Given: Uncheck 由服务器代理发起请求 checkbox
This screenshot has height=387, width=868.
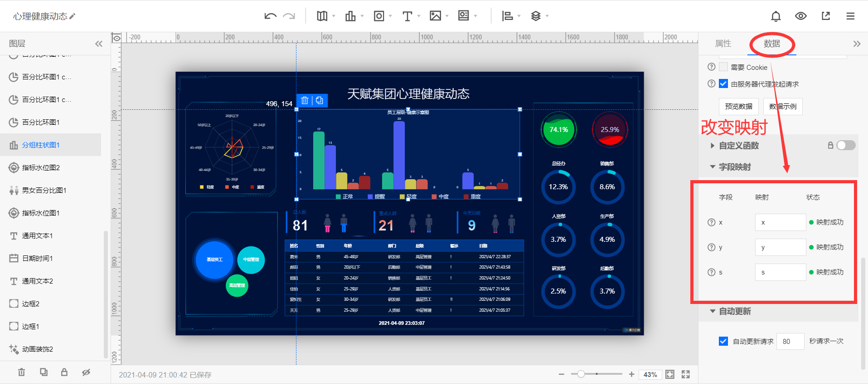Looking at the screenshot, I should (x=723, y=83).
